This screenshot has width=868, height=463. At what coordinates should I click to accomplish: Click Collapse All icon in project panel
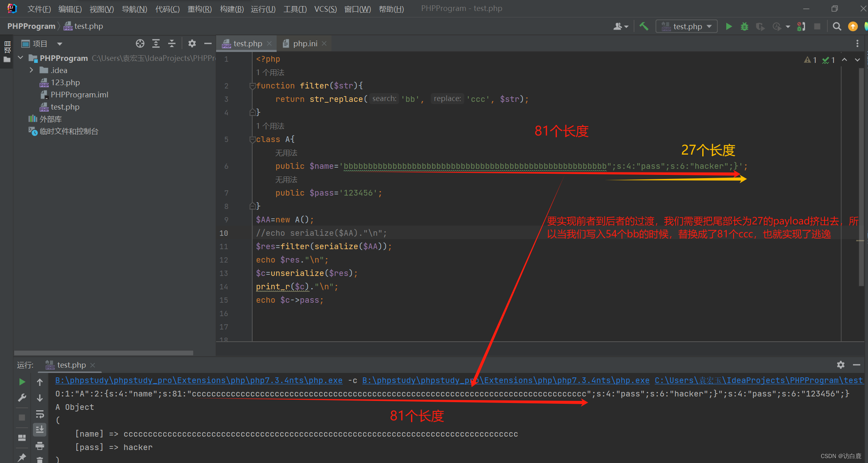172,43
